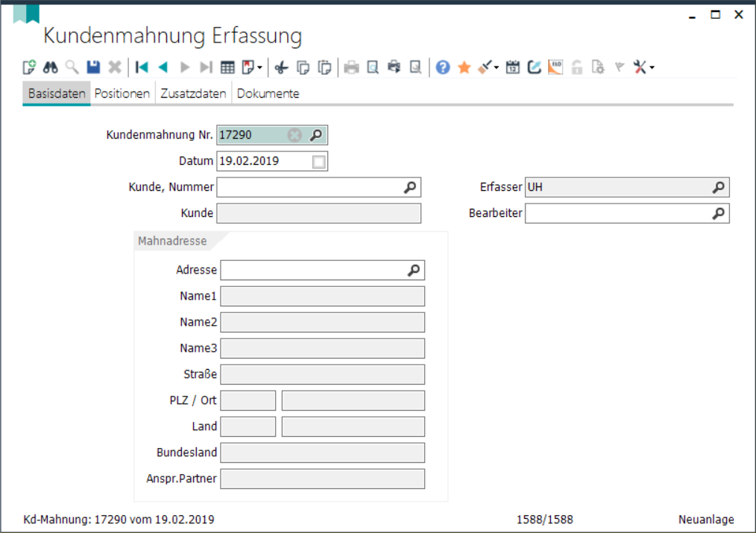Click the document with gear icon

tap(598, 67)
